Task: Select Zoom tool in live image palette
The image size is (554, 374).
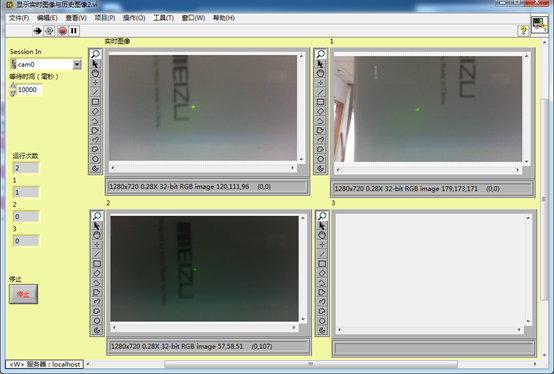Action: click(95, 54)
